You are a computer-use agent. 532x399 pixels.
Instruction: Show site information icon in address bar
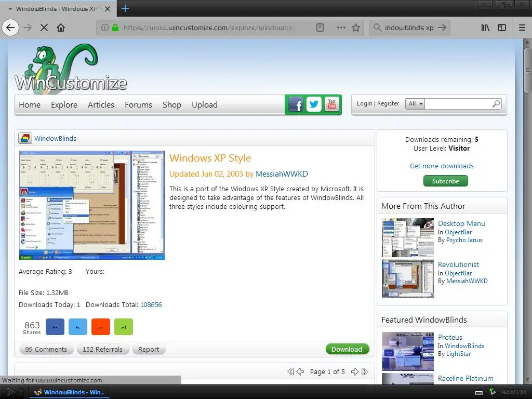tap(105, 28)
